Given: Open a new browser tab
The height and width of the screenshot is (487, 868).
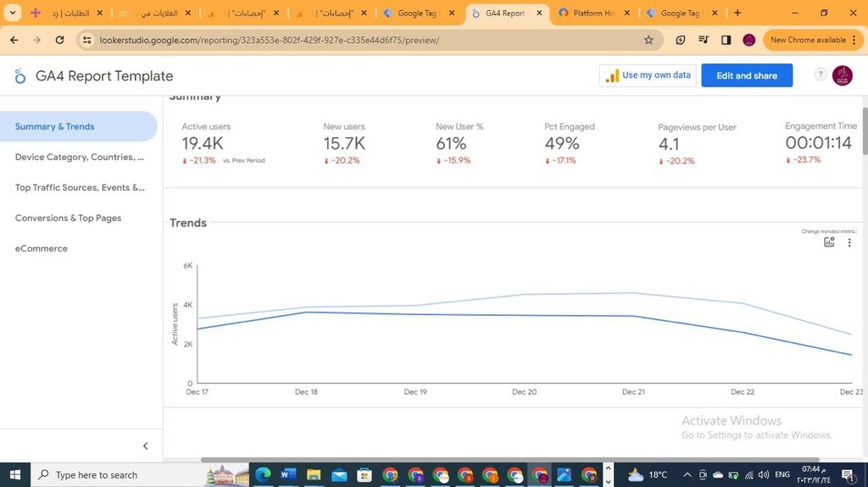Looking at the screenshot, I should coord(737,13).
